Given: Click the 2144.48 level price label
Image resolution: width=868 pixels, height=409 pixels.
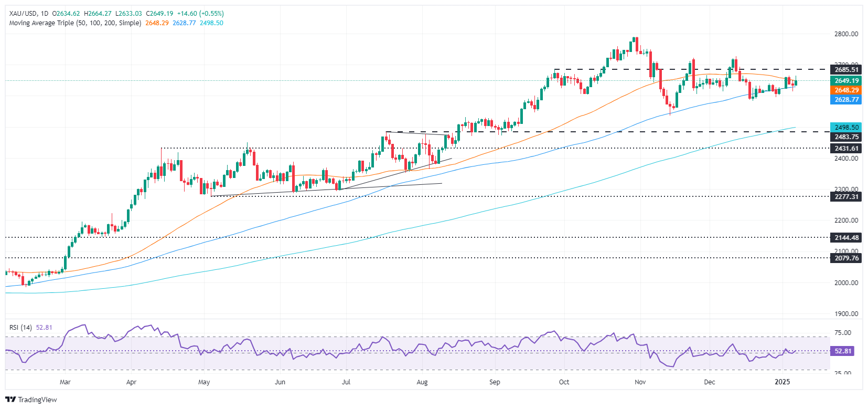Looking at the screenshot, I should coord(846,238).
